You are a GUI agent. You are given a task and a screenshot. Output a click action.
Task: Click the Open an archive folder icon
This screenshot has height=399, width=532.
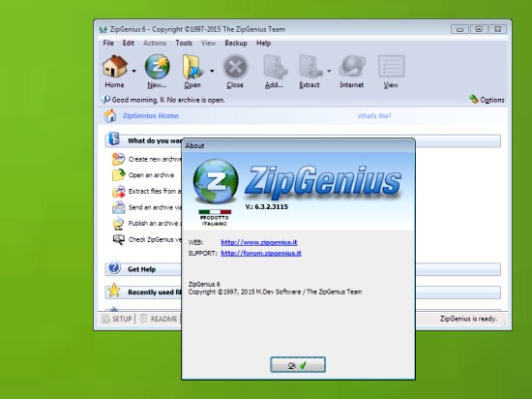click(118, 175)
